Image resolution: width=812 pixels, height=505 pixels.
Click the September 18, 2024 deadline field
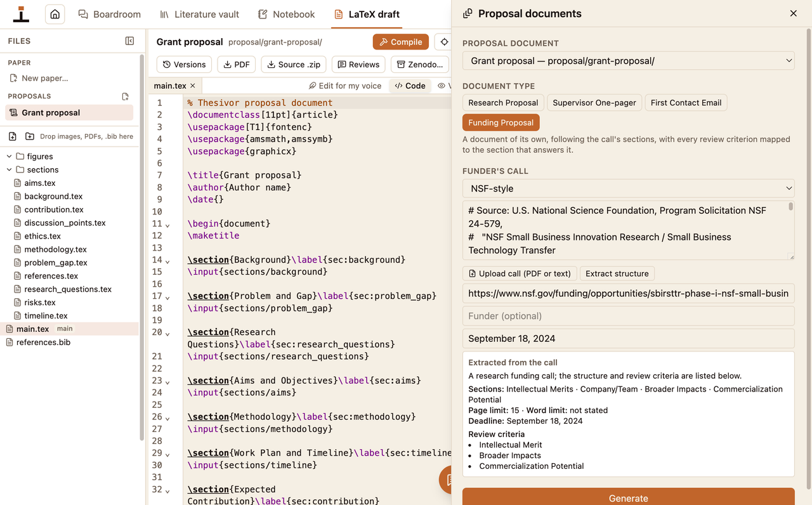pos(628,338)
